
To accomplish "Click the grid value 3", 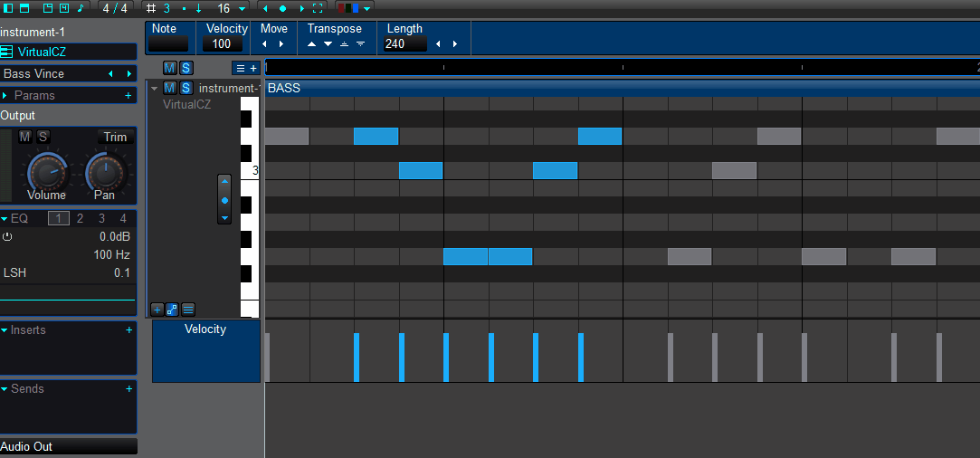I will 167,8.
